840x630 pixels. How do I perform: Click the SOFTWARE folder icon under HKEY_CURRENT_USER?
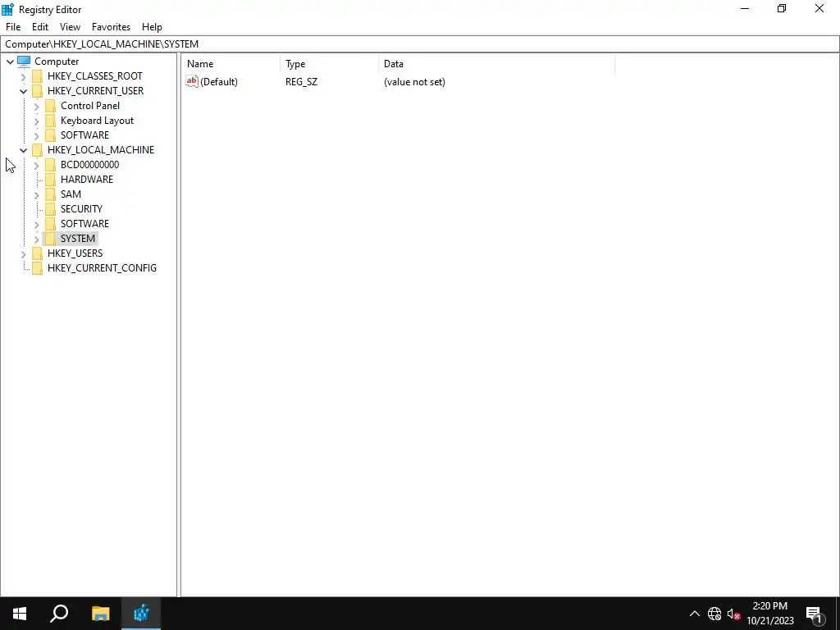[50, 135]
